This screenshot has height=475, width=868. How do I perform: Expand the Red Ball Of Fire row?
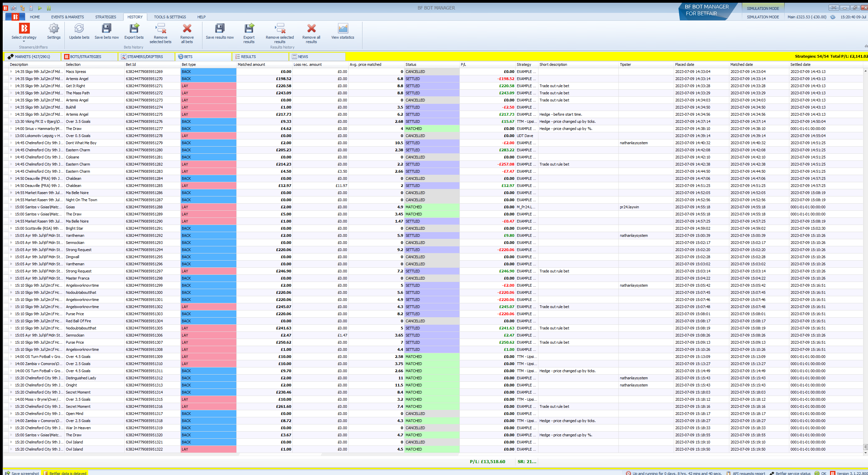point(11,321)
